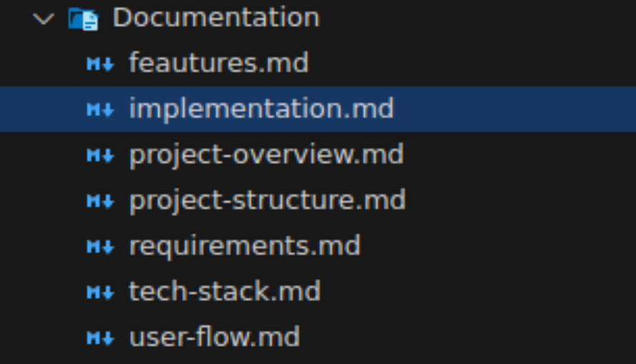Click blank highlighted area of implementation.md row
Screen dimensions: 636x364
[514, 109]
